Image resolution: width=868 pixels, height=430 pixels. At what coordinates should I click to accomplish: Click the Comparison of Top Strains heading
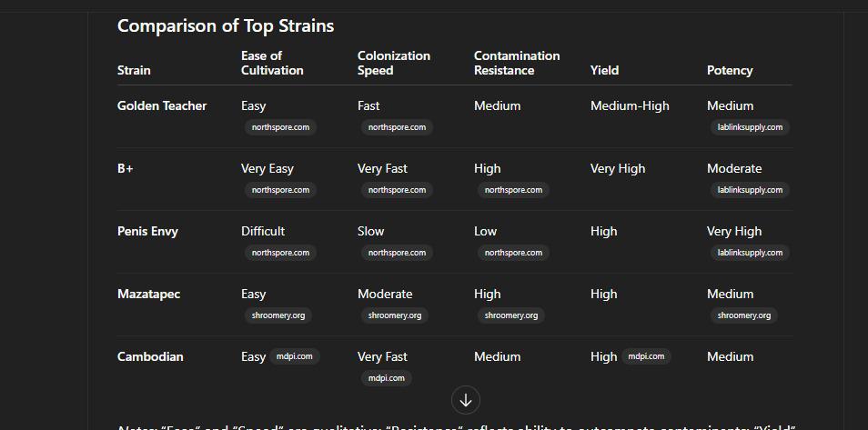(226, 25)
